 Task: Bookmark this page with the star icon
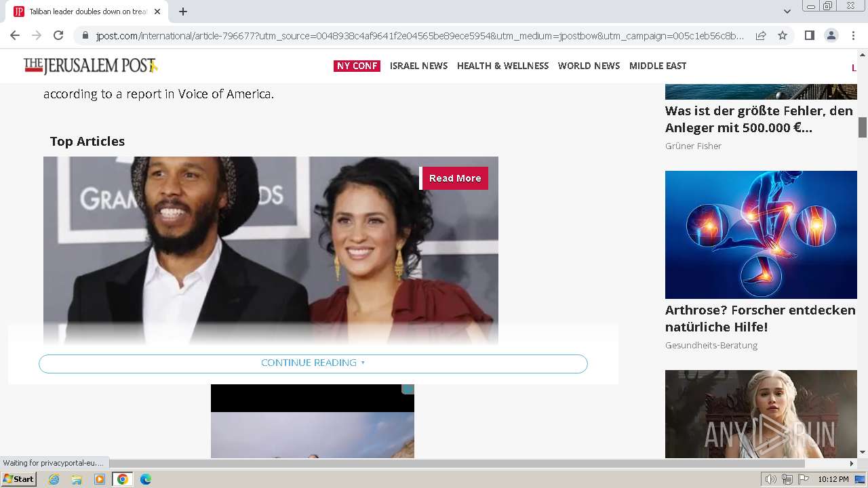point(783,35)
